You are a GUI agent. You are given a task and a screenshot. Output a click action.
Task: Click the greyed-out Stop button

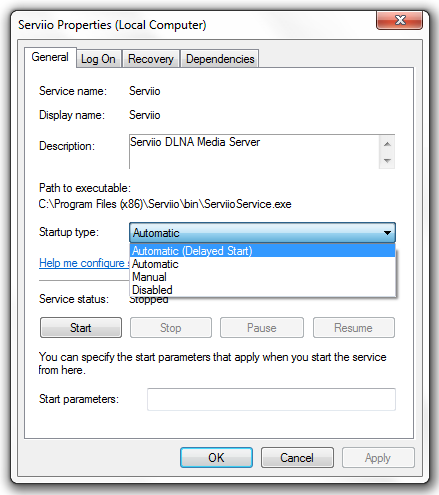171,328
